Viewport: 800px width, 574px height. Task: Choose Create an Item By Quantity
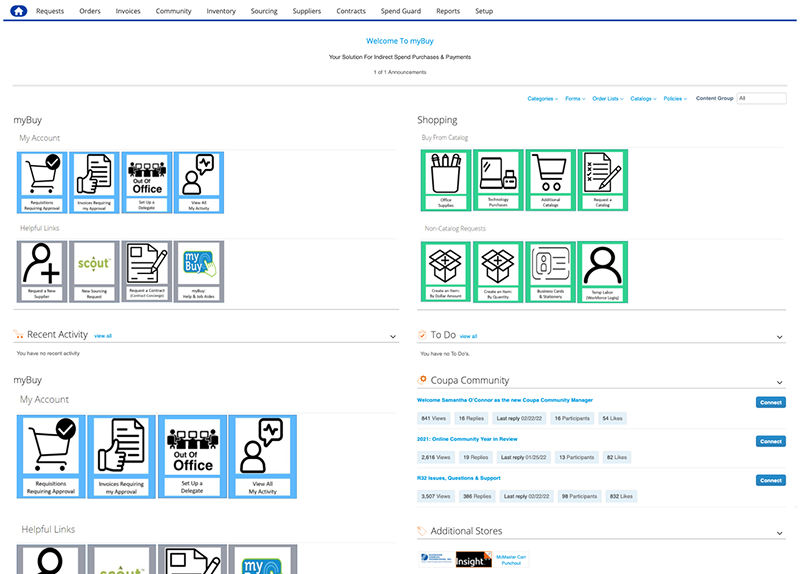pyautogui.click(x=498, y=271)
